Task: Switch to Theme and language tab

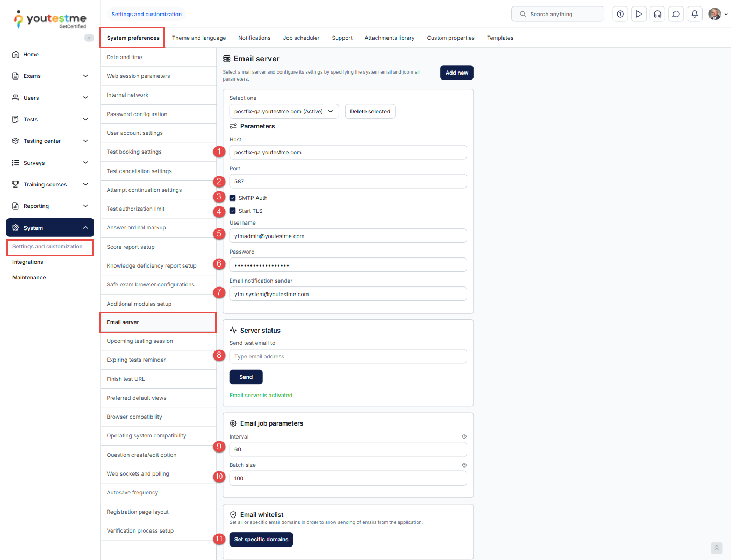Action: click(x=199, y=38)
